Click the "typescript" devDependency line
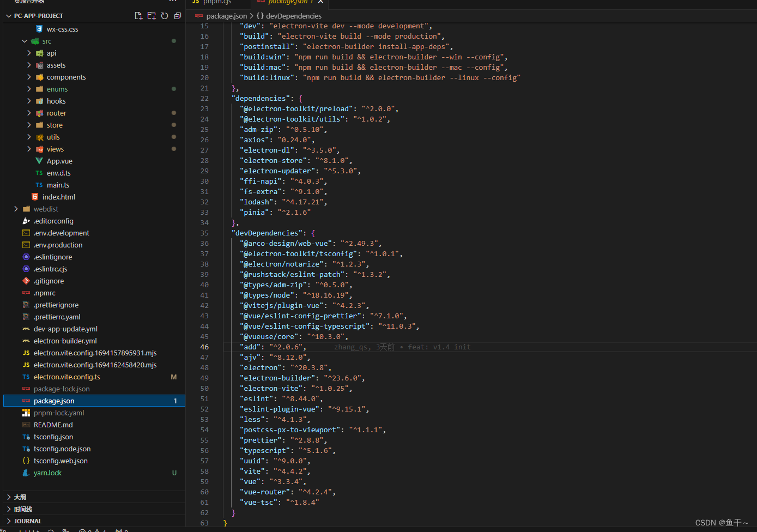 click(x=288, y=450)
